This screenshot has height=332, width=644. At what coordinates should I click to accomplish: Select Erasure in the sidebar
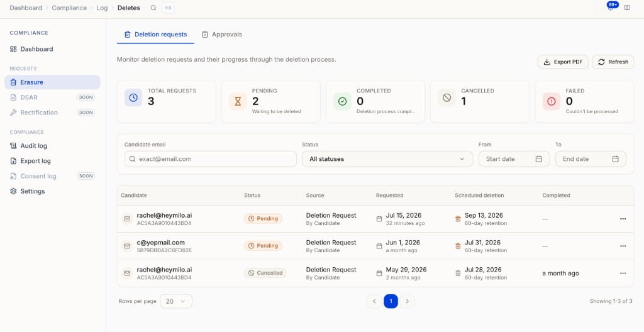pyautogui.click(x=52, y=82)
